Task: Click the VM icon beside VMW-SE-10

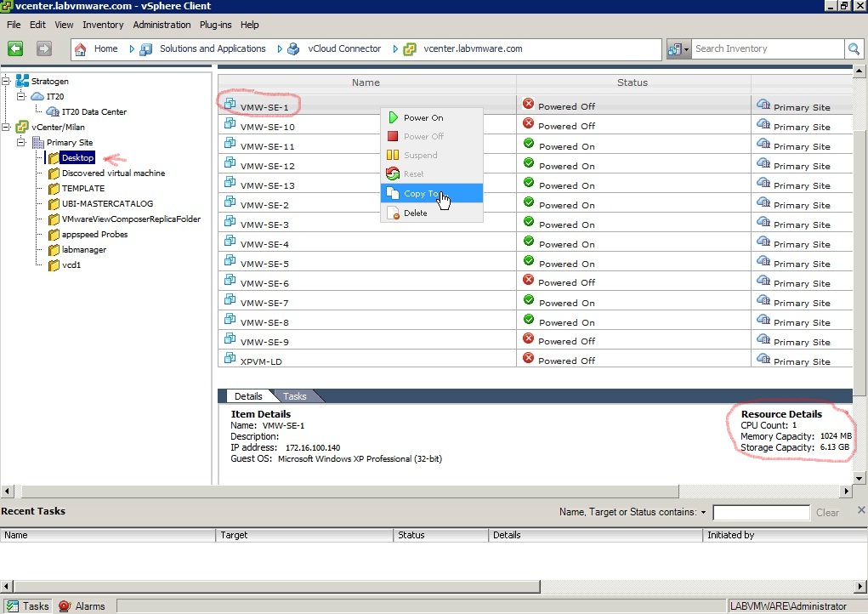Action: [x=230, y=124]
